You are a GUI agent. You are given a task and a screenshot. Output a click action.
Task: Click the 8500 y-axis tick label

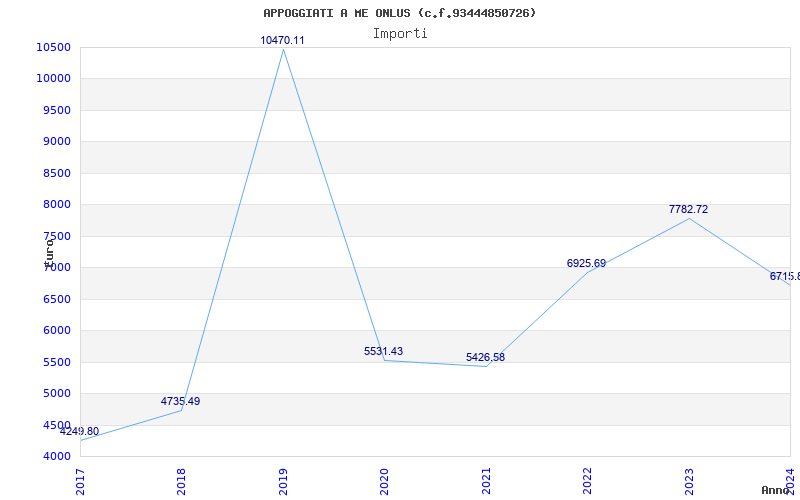pyautogui.click(x=56, y=173)
